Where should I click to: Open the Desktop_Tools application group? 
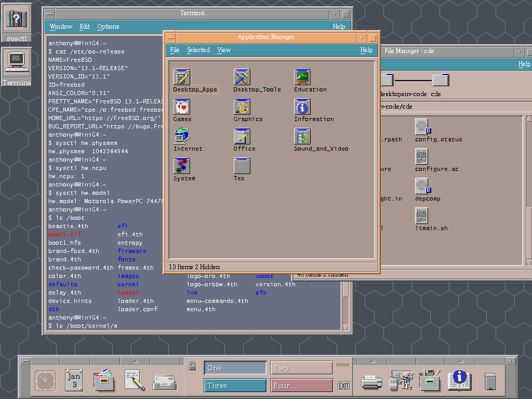242,77
